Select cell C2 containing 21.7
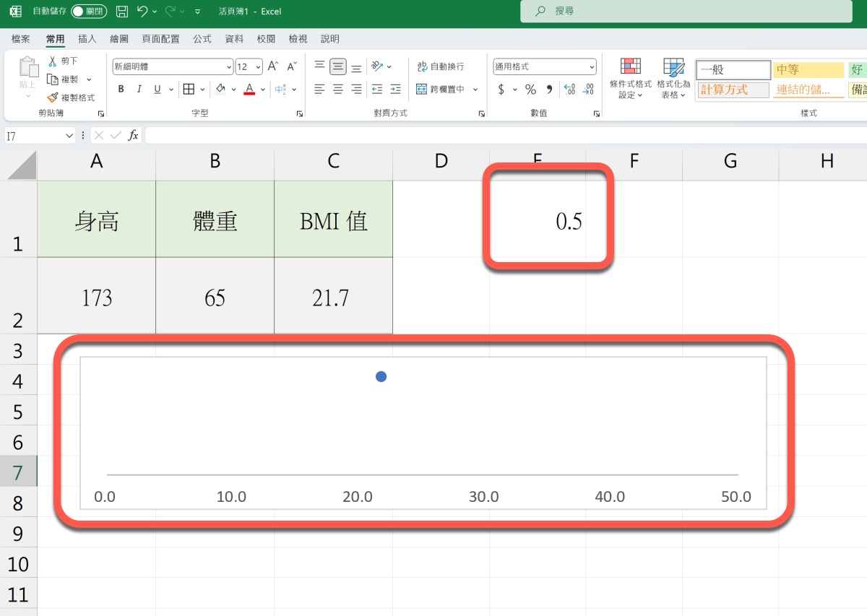This screenshot has height=616, width=867. [x=333, y=296]
